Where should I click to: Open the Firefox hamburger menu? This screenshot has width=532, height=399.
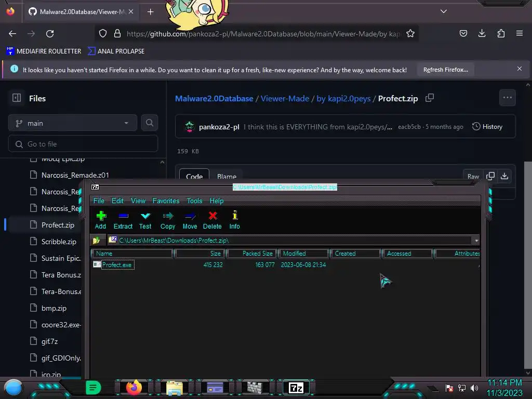click(520, 33)
